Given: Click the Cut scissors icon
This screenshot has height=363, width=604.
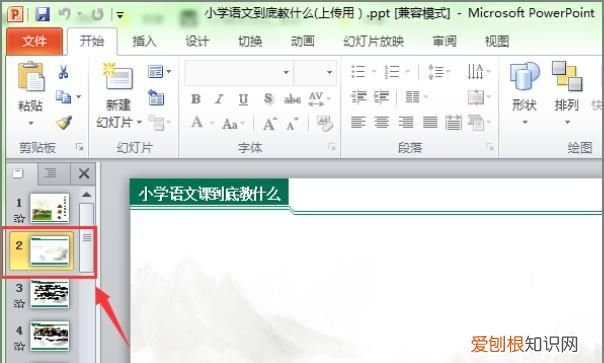Looking at the screenshot, I should [63, 72].
